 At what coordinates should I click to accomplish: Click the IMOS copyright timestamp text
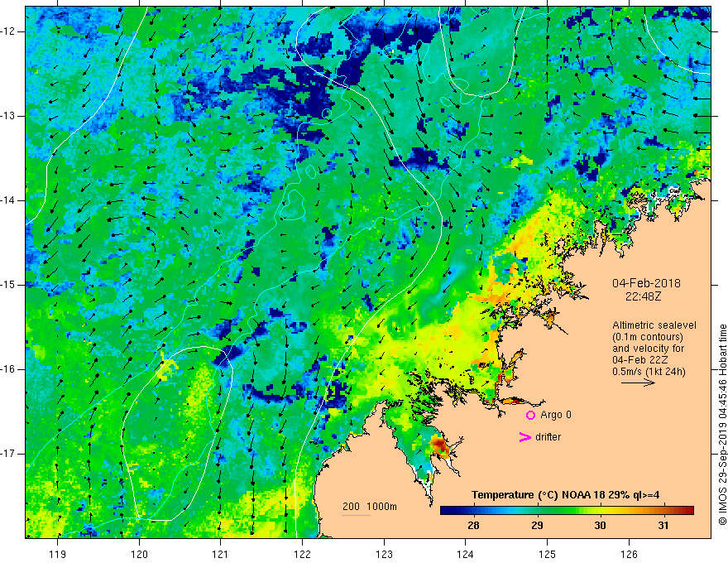(x=722, y=425)
